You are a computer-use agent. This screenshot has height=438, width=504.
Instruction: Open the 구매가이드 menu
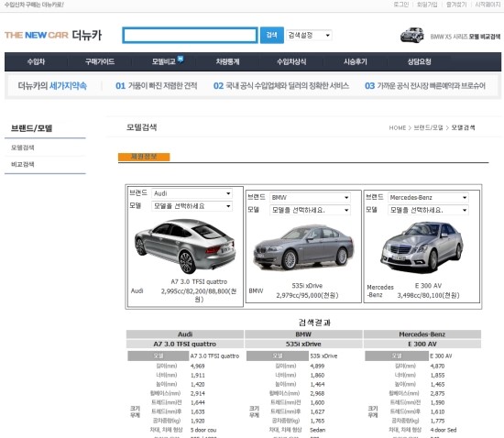(x=100, y=61)
